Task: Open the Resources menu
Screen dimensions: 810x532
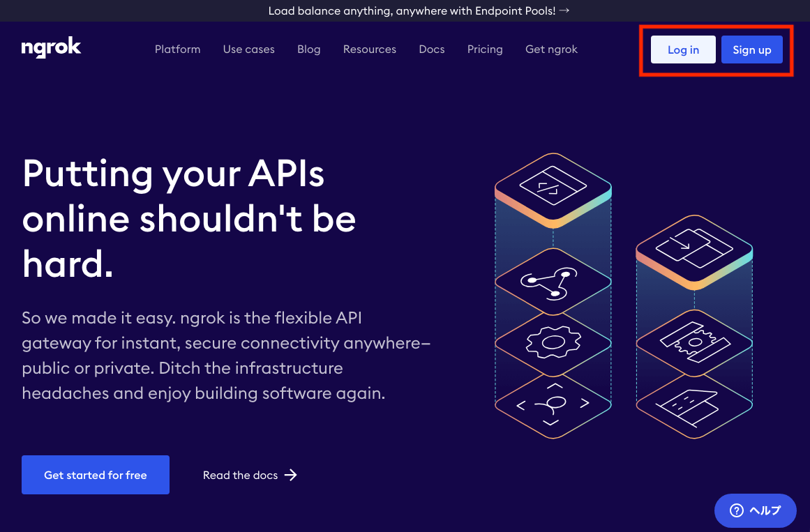Action: point(370,49)
